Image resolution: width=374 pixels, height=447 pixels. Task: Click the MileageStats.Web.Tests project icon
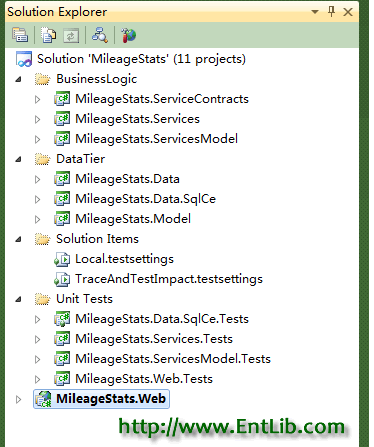[x=62, y=379]
